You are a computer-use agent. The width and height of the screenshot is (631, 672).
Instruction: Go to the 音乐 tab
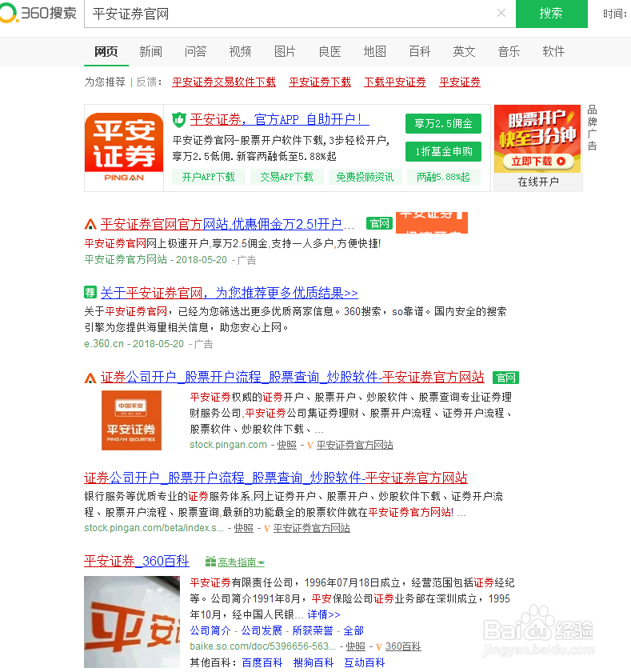(x=509, y=51)
